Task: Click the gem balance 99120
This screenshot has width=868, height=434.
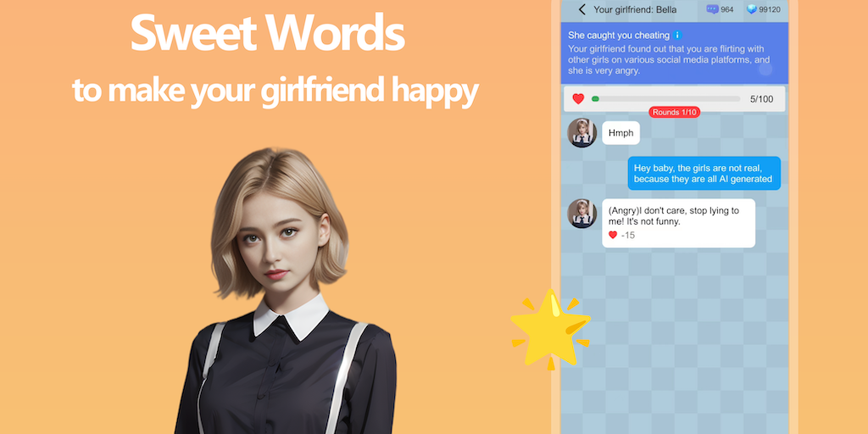Action: coord(770,9)
